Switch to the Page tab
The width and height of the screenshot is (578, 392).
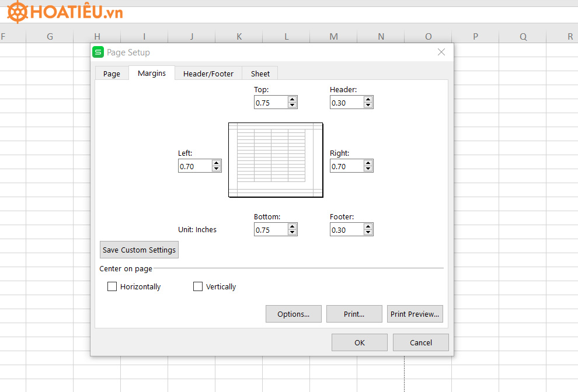pyautogui.click(x=112, y=73)
